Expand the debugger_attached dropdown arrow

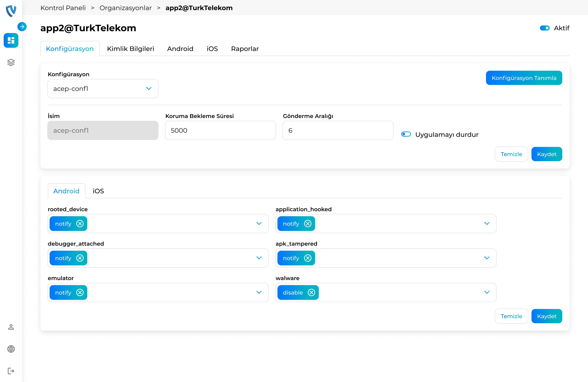click(x=259, y=258)
